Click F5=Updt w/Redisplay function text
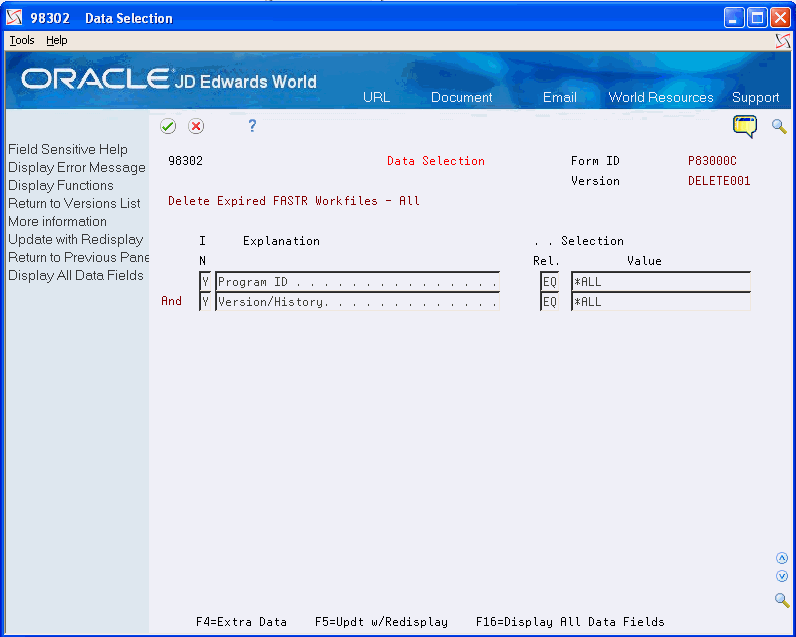 tap(381, 622)
